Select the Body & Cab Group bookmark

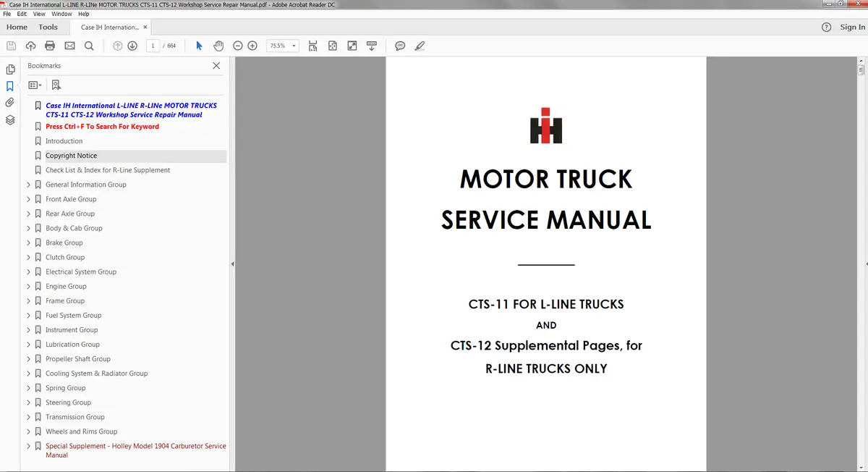74,228
